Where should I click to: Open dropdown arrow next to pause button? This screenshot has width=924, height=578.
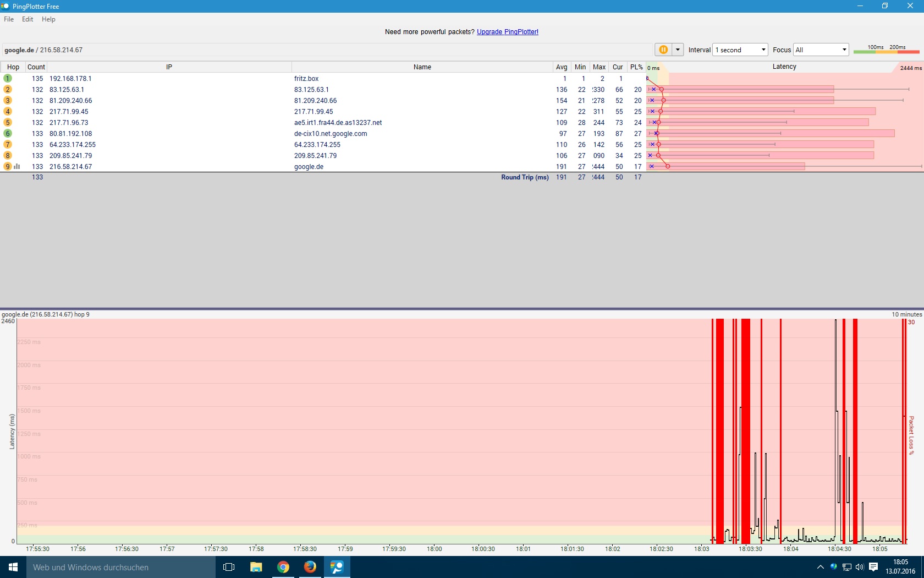click(x=678, y=50)
